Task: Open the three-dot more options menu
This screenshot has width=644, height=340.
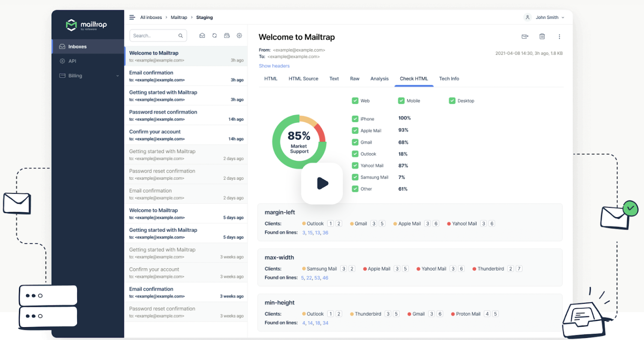Action: click(x=559, y=37)
